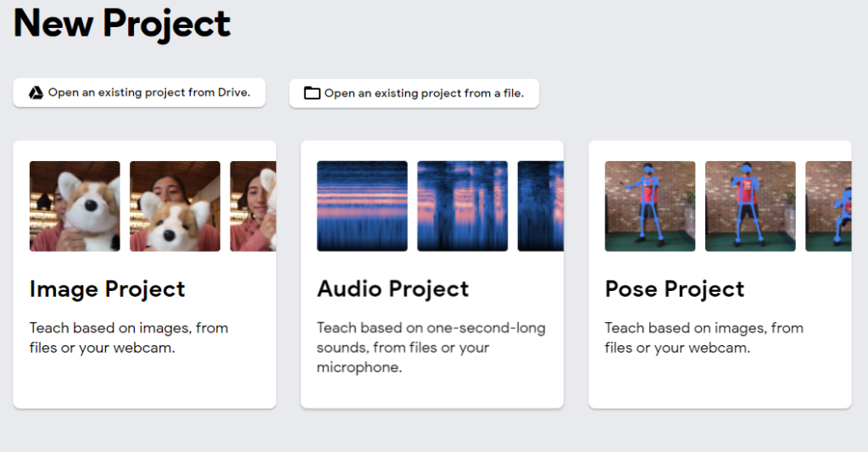Click the partially visible third corgi thumbnail
The image size is (868, 452).
pyautogui.click(x=253, y=206)
